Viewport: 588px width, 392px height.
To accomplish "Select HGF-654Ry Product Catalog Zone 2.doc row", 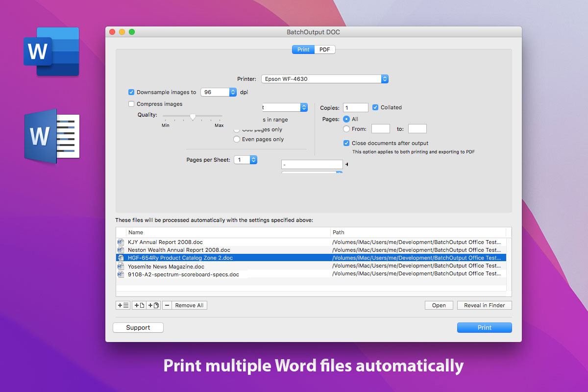I will click(311, 258).
